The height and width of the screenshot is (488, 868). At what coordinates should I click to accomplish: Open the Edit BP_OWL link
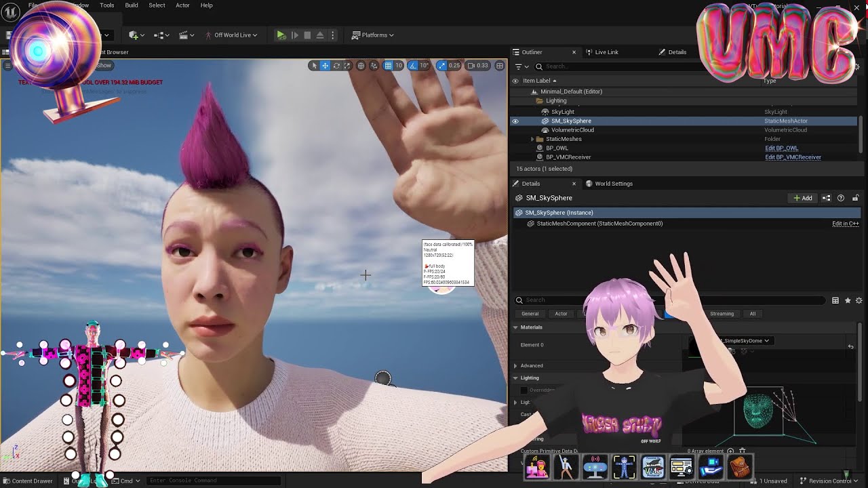click(x=781, y=148)
